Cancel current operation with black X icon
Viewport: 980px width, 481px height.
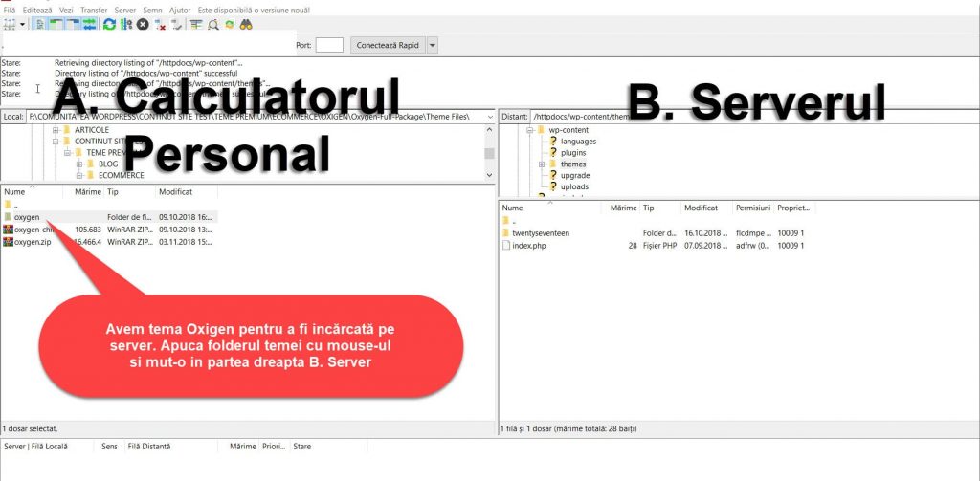[143, 24]
